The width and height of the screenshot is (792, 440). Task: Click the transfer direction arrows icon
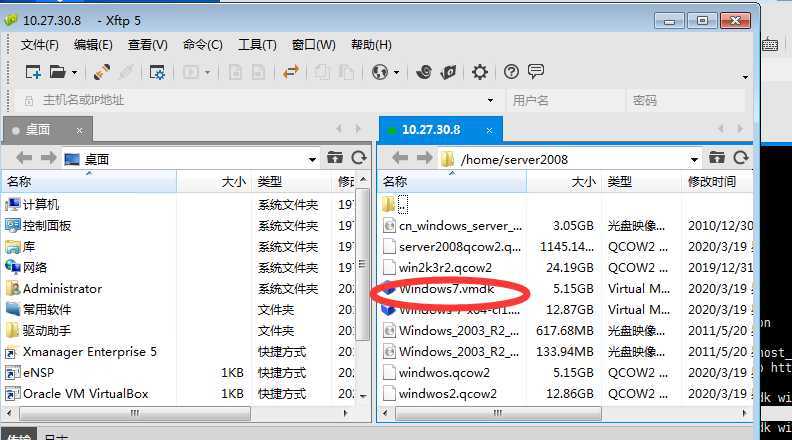click(291, 72)
